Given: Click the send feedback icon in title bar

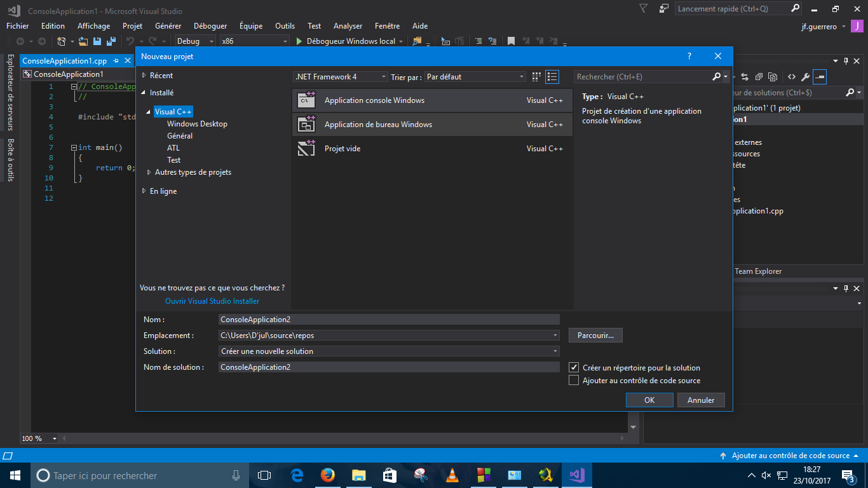Looking at the screenshot, I should 664,9.
